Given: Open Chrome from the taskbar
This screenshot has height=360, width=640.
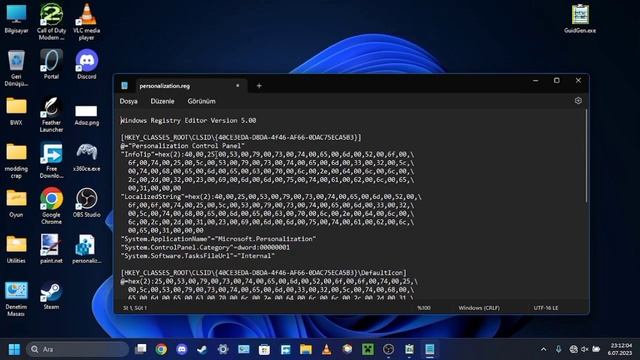Looking at the screenshot, I should (161, 349).
